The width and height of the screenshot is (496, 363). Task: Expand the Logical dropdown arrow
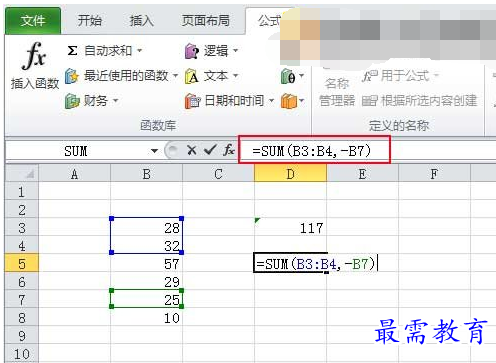click(235, 51)
